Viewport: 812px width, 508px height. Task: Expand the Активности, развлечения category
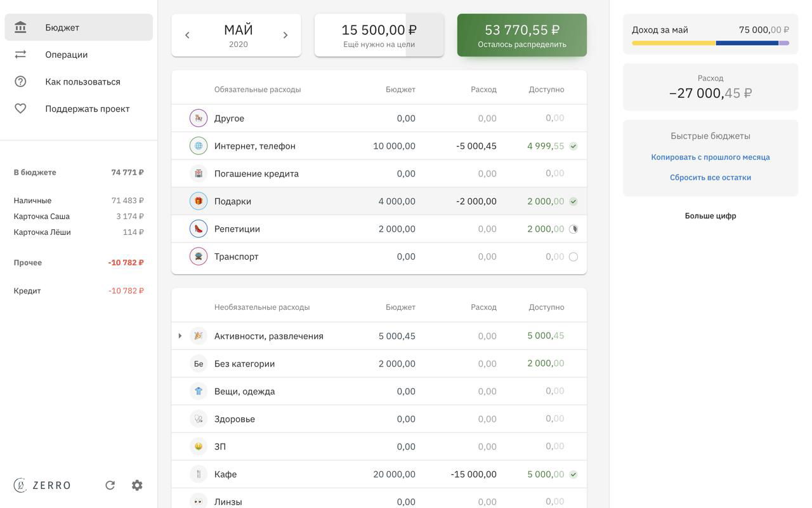[180, 336]
